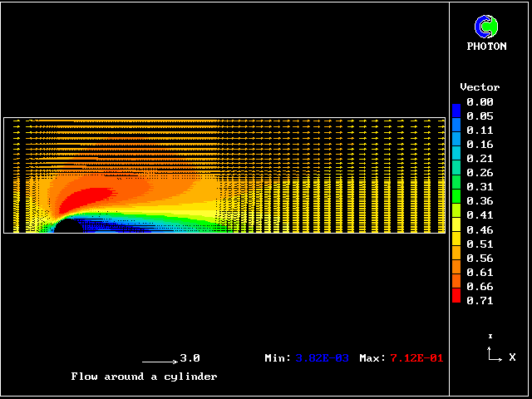Image resolution: width=532 pixels, height=399 pixels.
Task: Click the PHOTON logo icon
Action: point(485,27)
